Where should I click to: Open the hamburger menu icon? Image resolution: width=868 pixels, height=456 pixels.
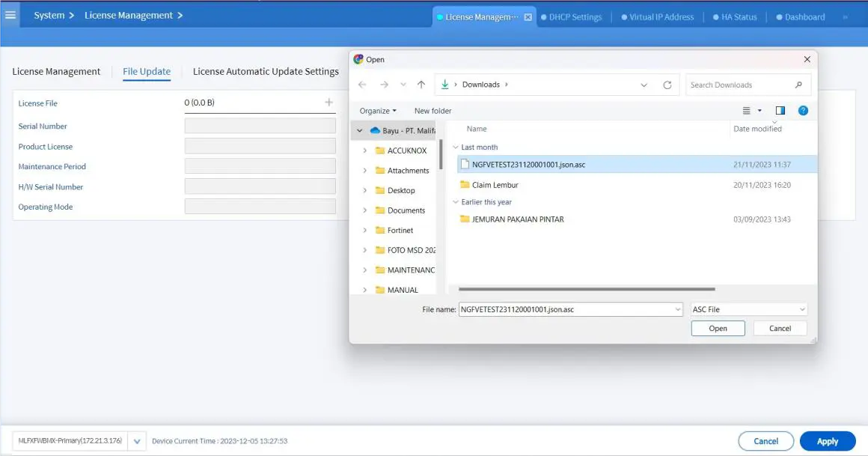click(x=10, y=15)
